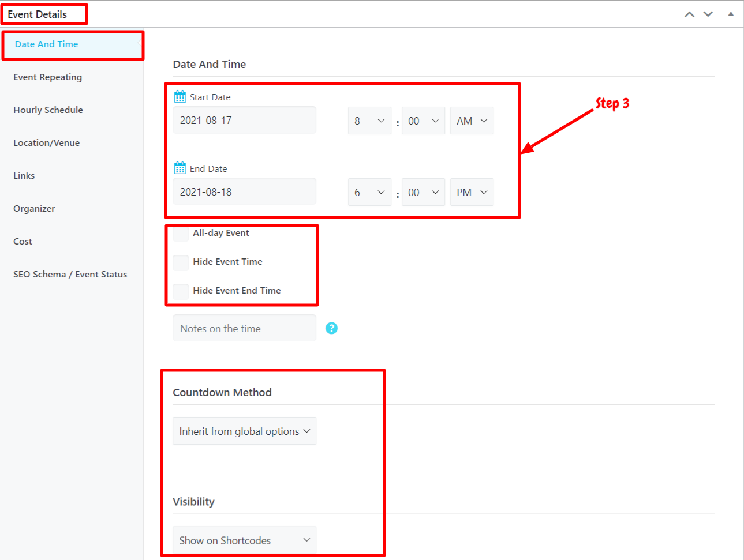Expand the Visibility dropdown

[x=245, y=540]
